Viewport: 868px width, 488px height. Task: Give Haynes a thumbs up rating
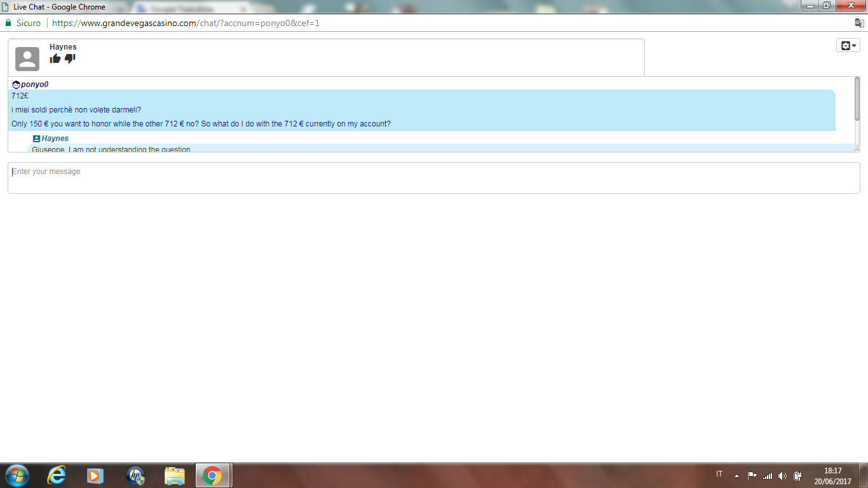tap(55, 58)
